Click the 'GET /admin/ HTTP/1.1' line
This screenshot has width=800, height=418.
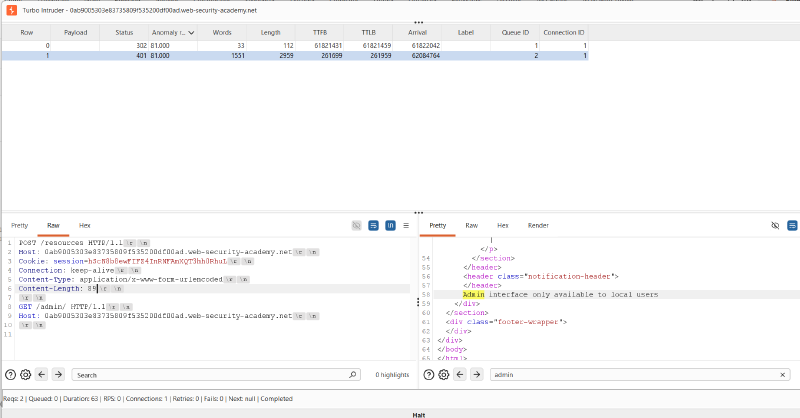(x=76, y=307)
